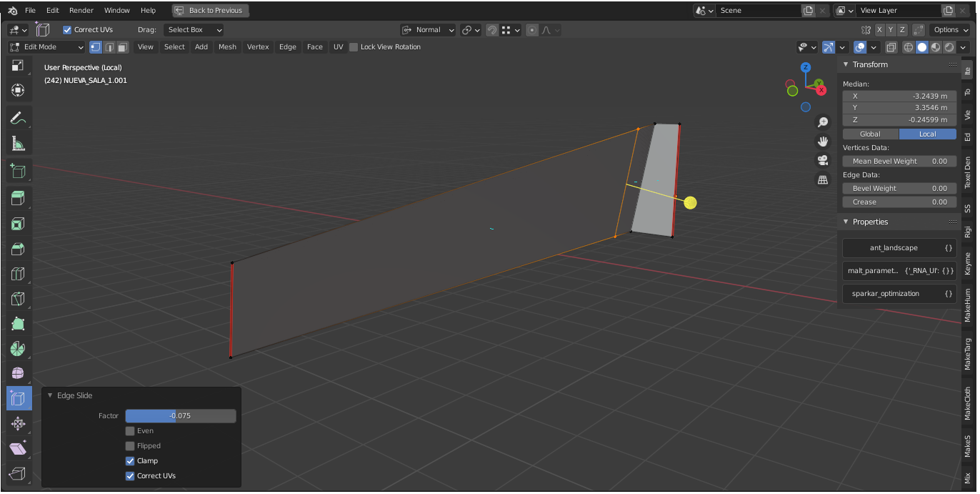
Task: Enable the Even checkbox in Edge Slide
Action: coord(130,431)
